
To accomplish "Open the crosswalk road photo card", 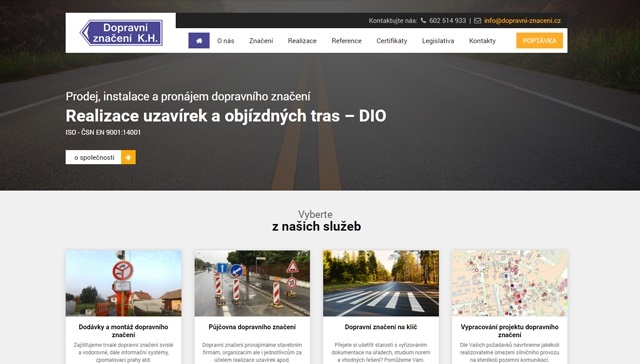I will click(381, 283).
